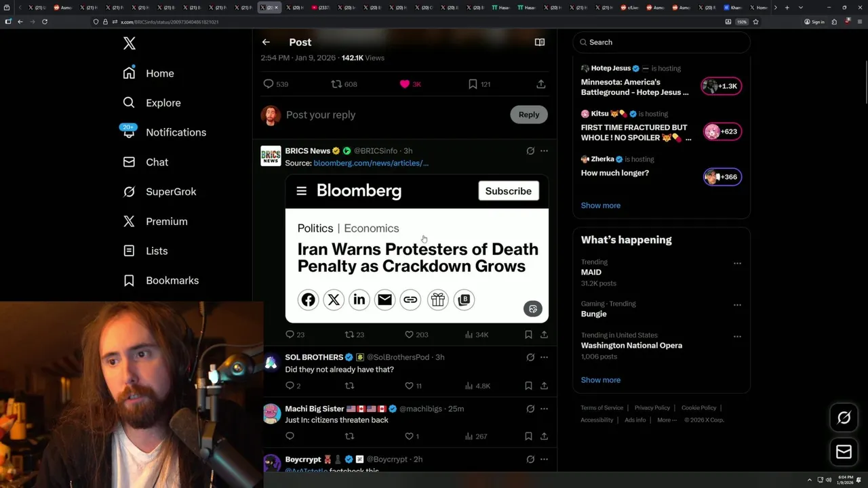Open more options for MAID trend

pos(737,263)
